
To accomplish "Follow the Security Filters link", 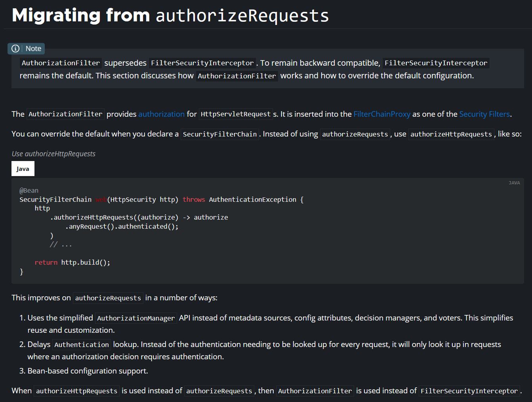I will pyautogui.click(x=484, y=114).
